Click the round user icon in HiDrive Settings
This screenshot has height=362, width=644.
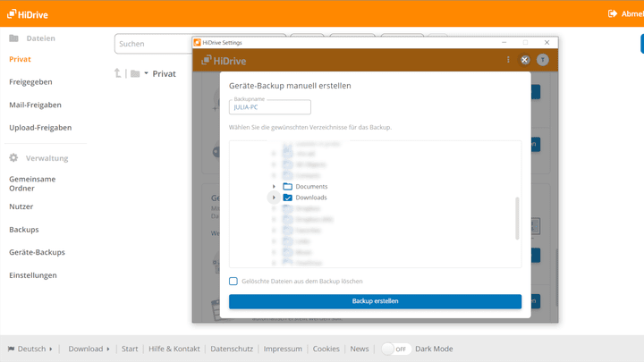(x=543, y=60)
